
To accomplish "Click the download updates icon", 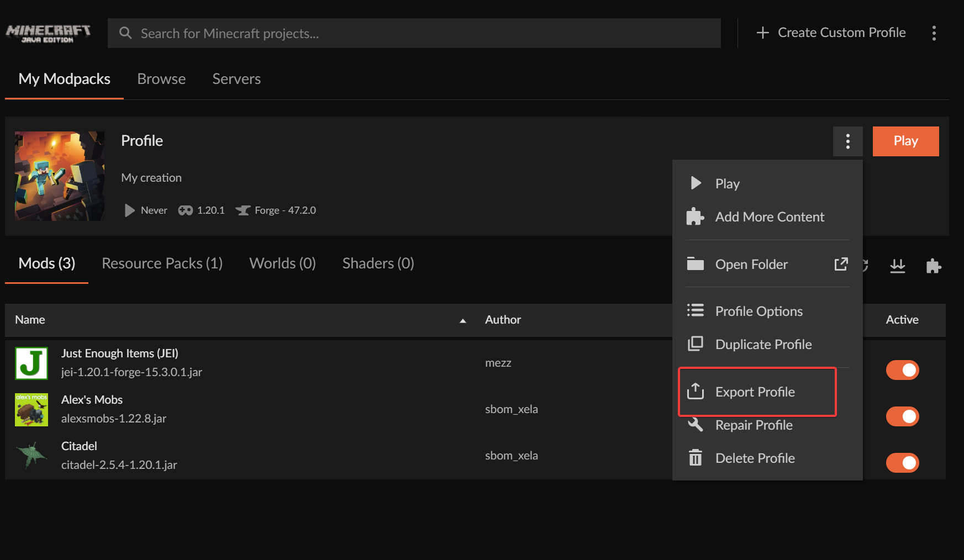I will [898, 266].
